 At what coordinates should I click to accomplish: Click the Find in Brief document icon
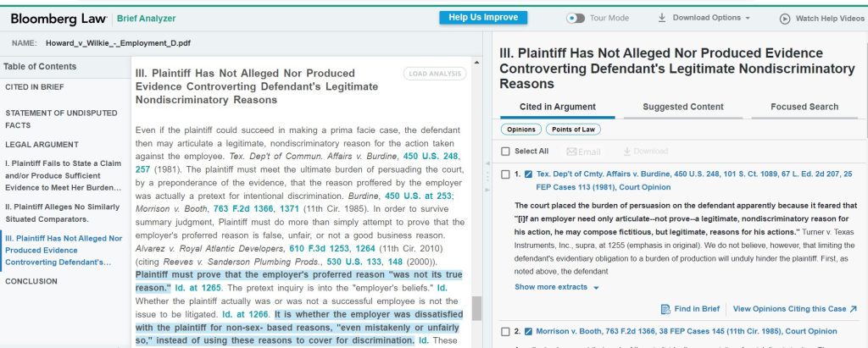[666, 310]
